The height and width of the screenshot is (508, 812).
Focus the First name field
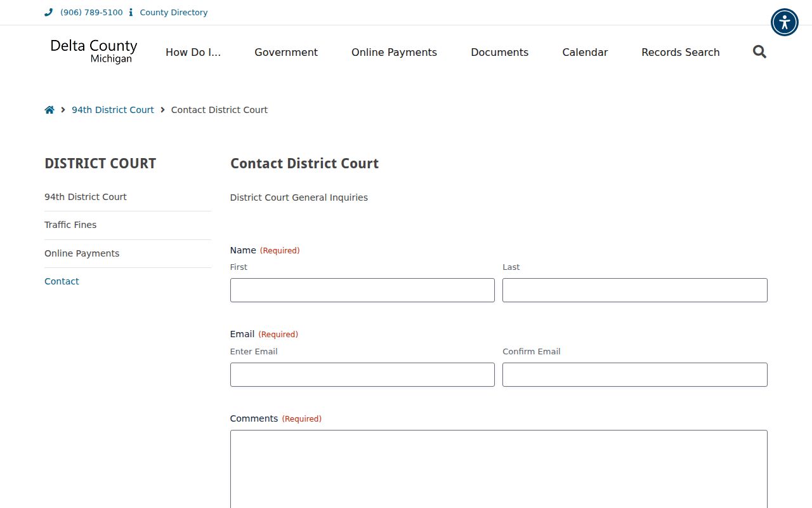(362, 290)
